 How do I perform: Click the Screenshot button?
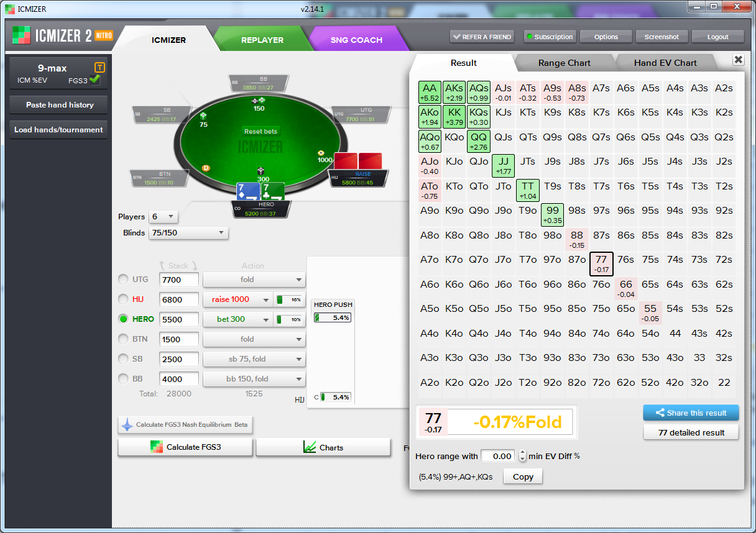pyautogui.click(x=661, y=37)
